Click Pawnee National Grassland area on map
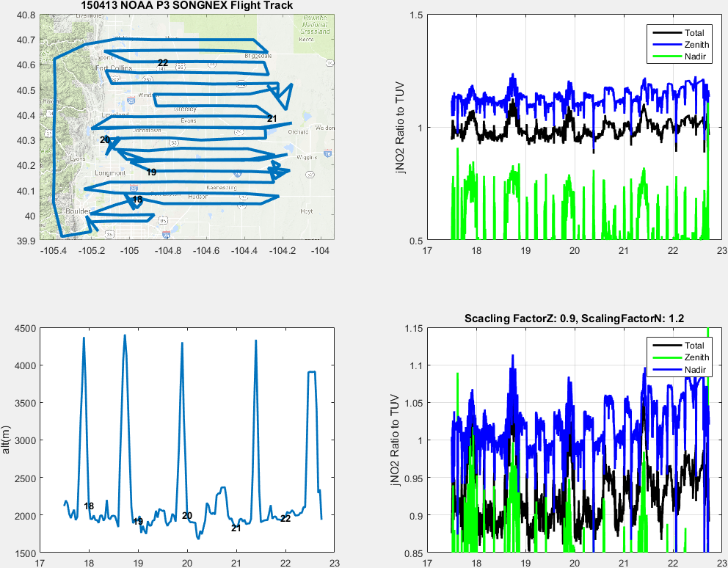 313,27
